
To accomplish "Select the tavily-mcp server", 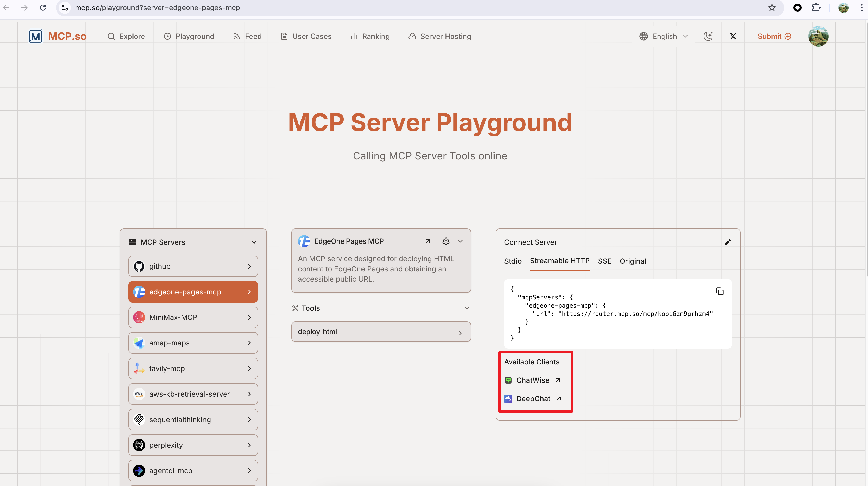I will [193, 368].
